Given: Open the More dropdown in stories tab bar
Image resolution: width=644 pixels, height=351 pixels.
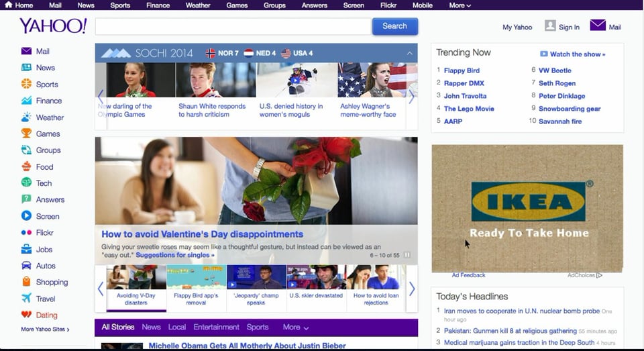Looking at the screenshot, I should (296, 327).
